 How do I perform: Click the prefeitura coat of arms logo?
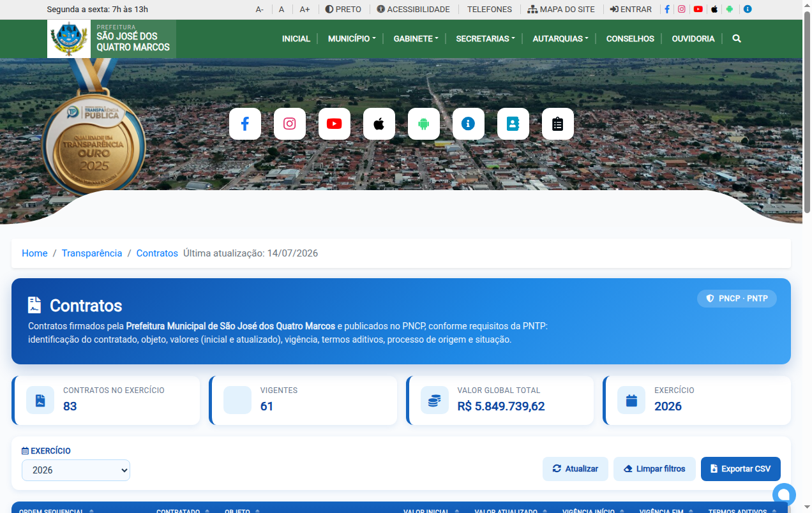tap(69, 39)
